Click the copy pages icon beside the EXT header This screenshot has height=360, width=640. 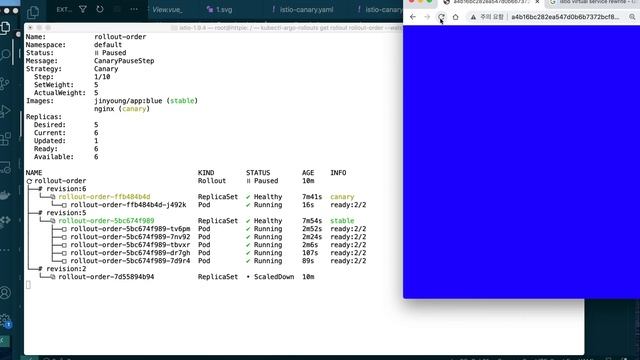point(33,12)
